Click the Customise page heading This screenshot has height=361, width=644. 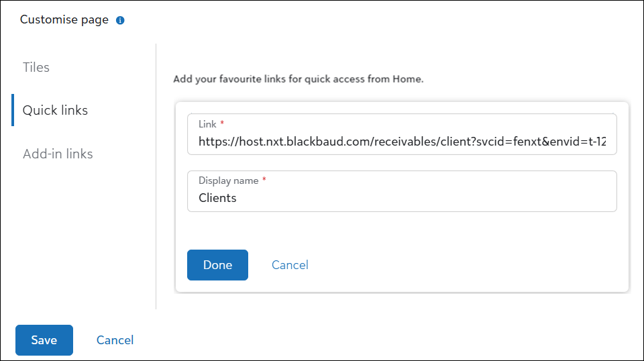point(64,20)
